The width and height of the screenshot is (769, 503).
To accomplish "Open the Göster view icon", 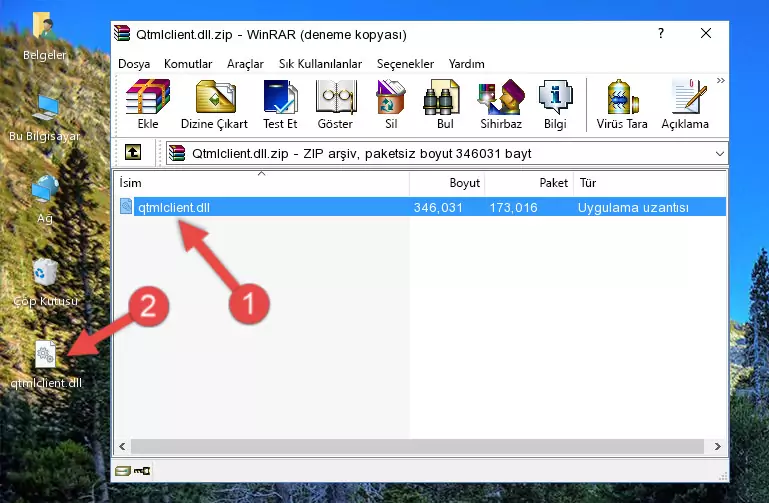I will tap(335, 104).
